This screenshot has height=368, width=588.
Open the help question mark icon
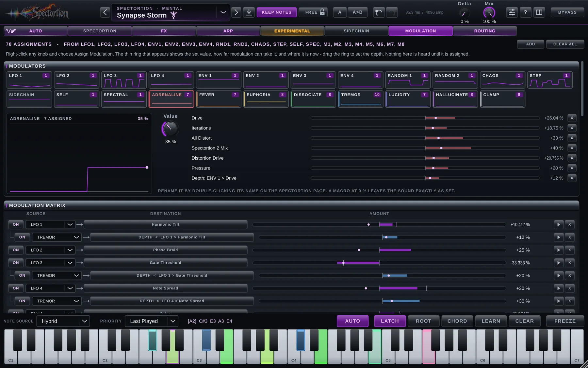click(525, 12)
